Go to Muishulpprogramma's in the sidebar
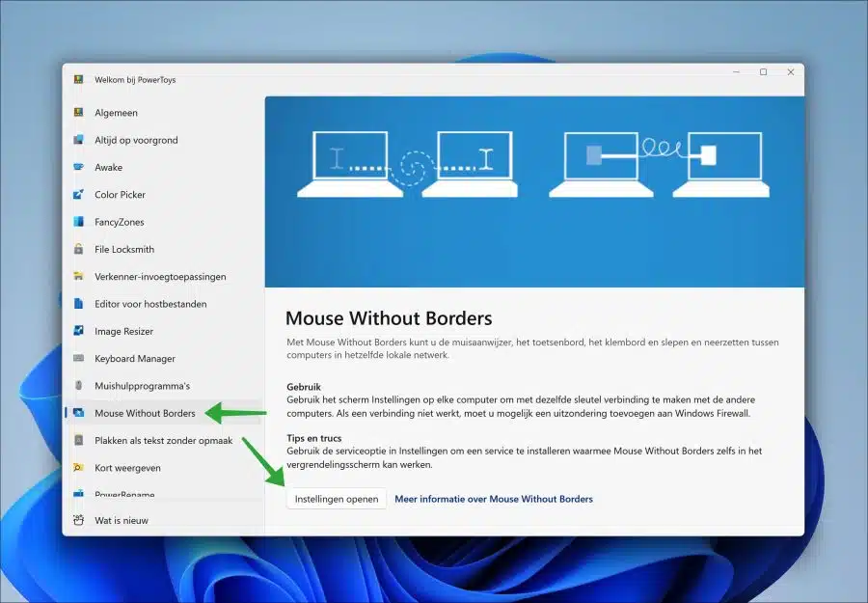 point(163,385)
